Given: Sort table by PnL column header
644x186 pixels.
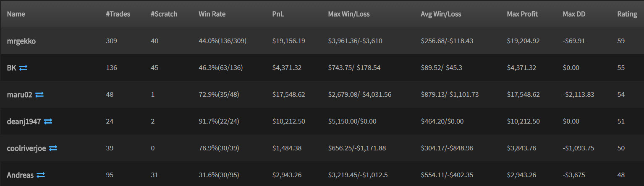Looking at the screenshot, I should pyautogui.click(x=278, y=14).
